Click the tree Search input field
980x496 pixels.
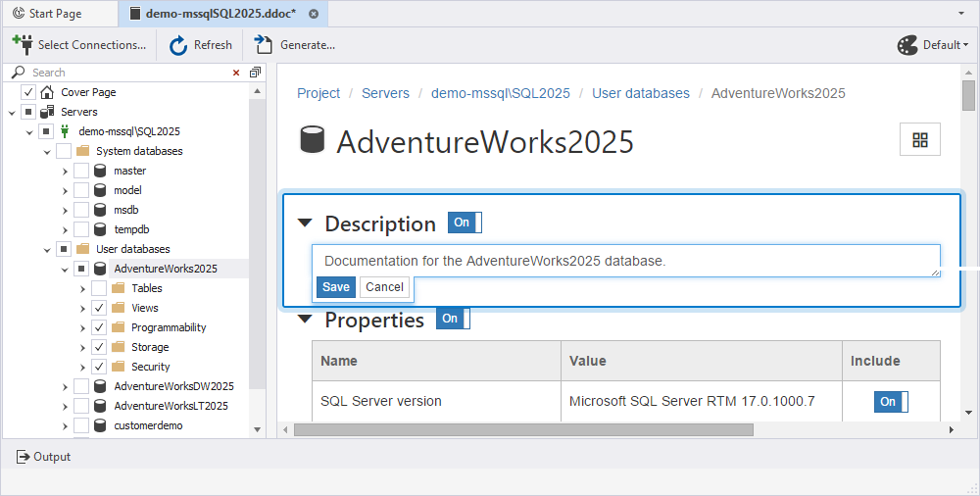click(x=128, y=73)
